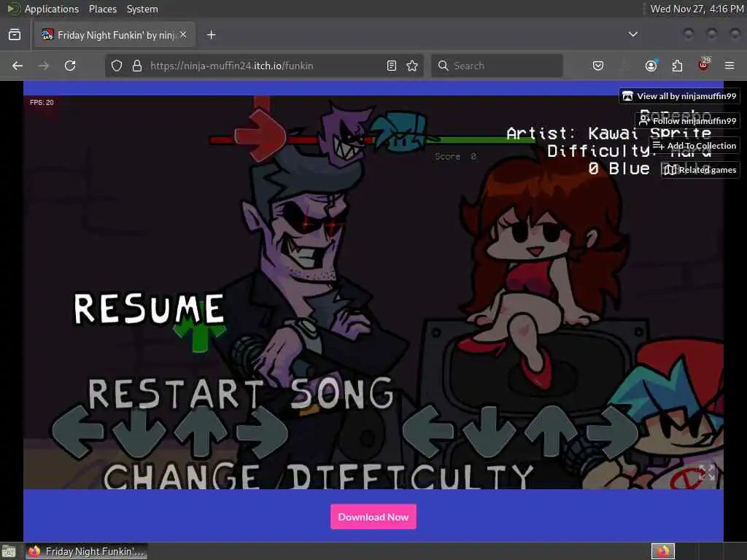Open the extensions puzzle icon

[x=677, y=66]
